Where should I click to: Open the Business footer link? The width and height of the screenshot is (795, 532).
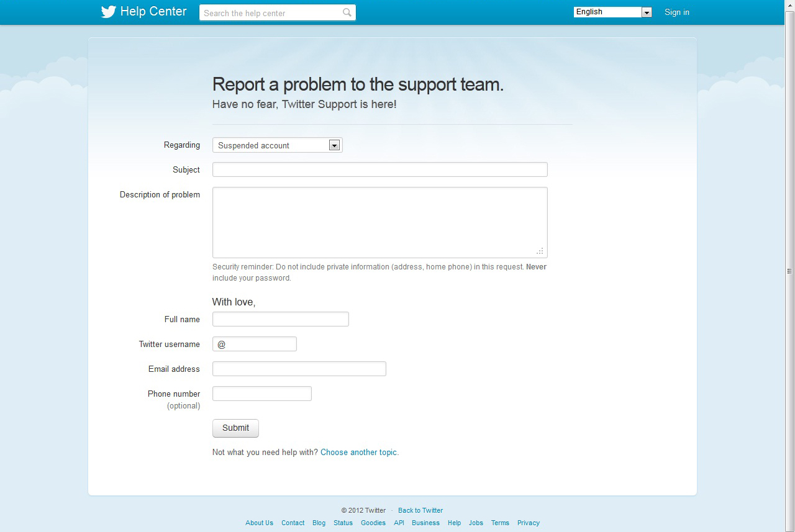[x=425, y=523]
